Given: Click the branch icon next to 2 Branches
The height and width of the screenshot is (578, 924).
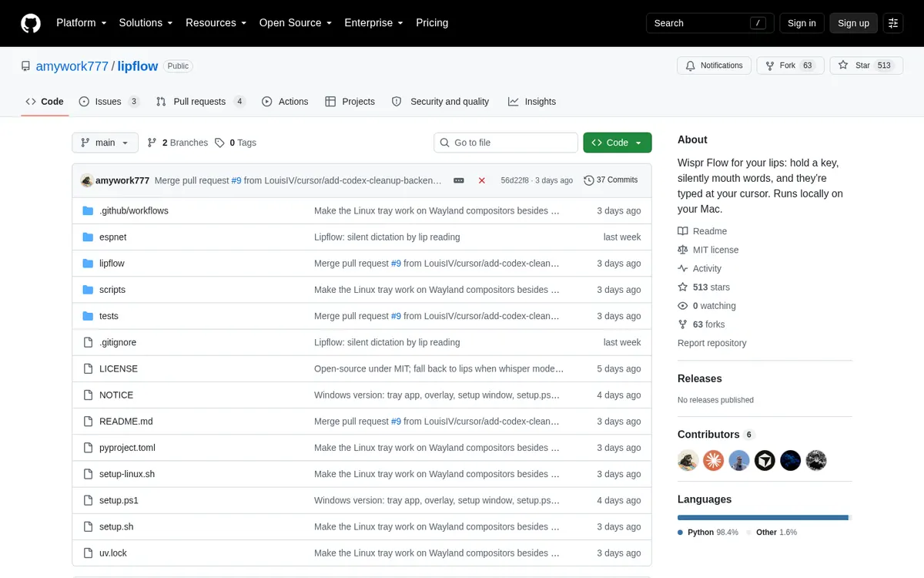Looking at the screenshot, I should click(152, 143).
